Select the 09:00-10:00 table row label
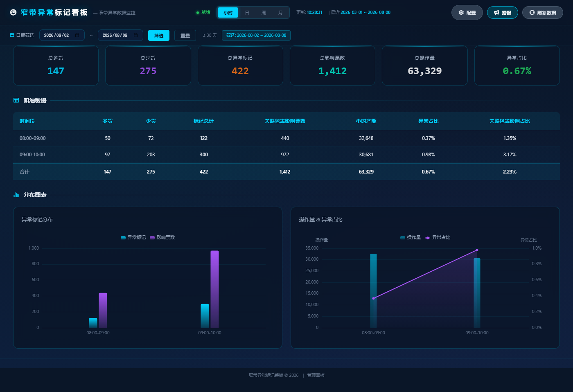The image size is (573, 392). pos(32,155)
